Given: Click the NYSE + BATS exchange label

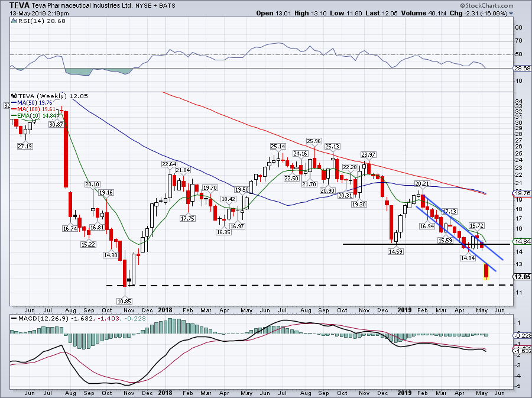Looking at the screenshot, I should click(x=155, y=6).
